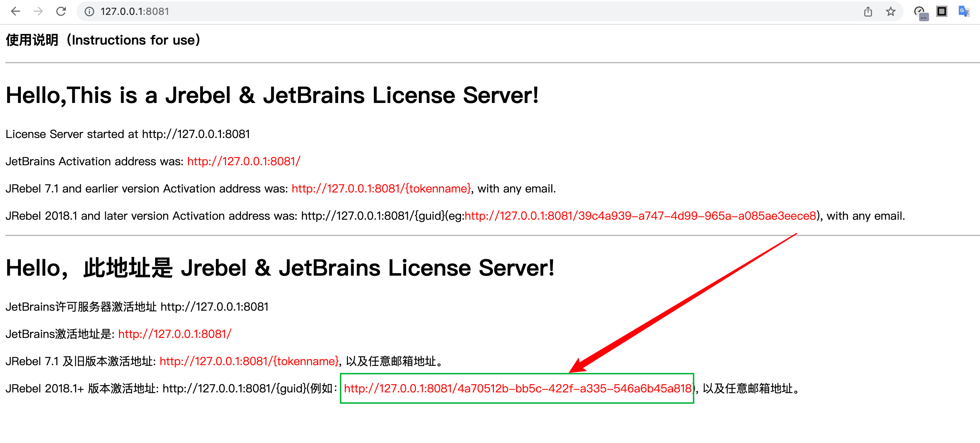Open the Google Translate extension

tap(964, 11)
